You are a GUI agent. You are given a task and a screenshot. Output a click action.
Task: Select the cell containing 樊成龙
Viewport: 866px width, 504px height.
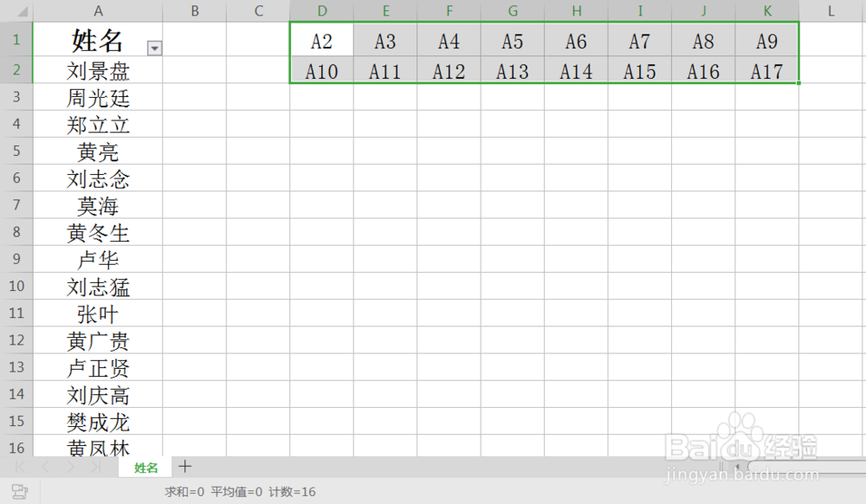click(98, 422)
